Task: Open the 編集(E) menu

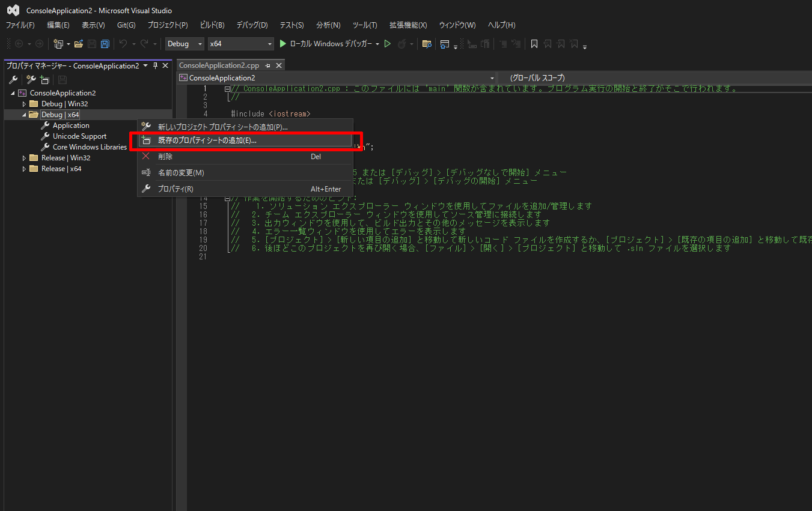Action: 58,25
